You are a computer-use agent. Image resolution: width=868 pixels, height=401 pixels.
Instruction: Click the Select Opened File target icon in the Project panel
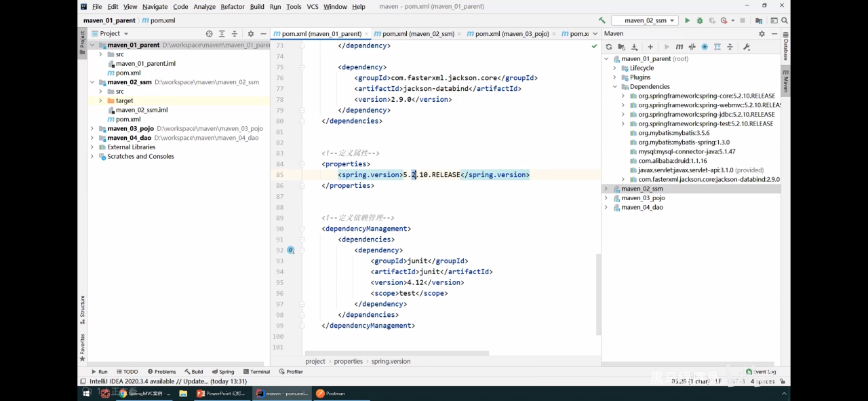(x=209, y=33)
